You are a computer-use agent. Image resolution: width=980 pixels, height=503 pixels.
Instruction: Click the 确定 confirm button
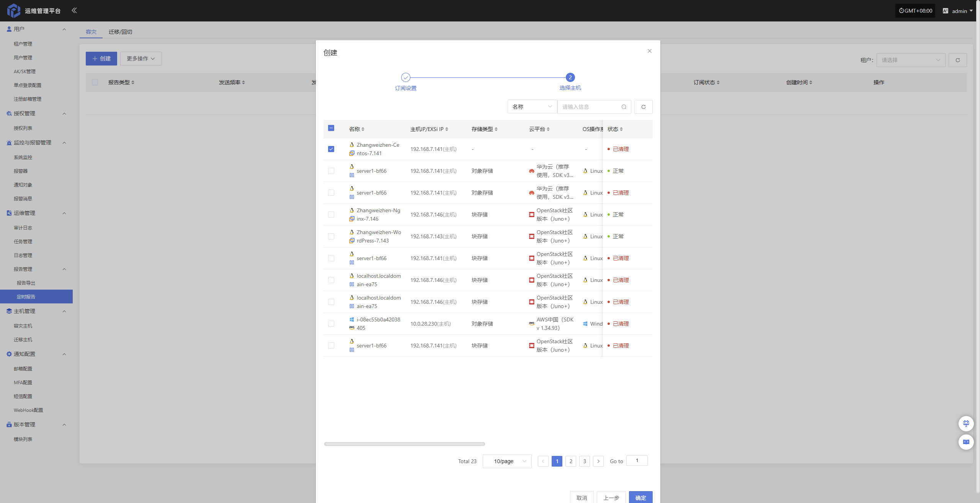(x=640, y=498)
